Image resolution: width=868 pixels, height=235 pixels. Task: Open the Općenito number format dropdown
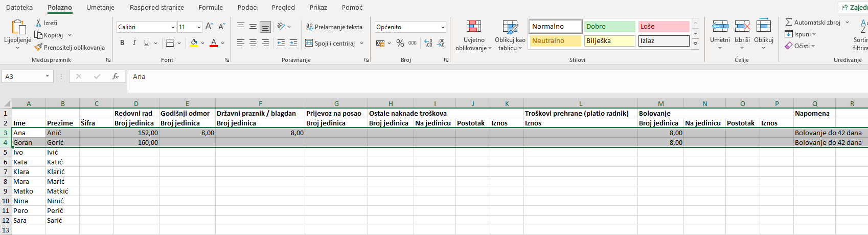pyautogui.click(x=442, y=27)
